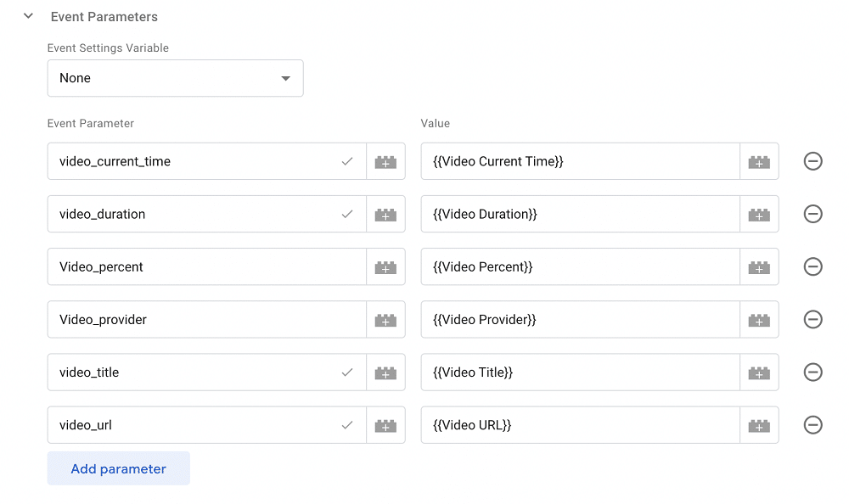The image size is (849, 504).
Task: Collapse the Event Parameters section
Action: point(29,16)
